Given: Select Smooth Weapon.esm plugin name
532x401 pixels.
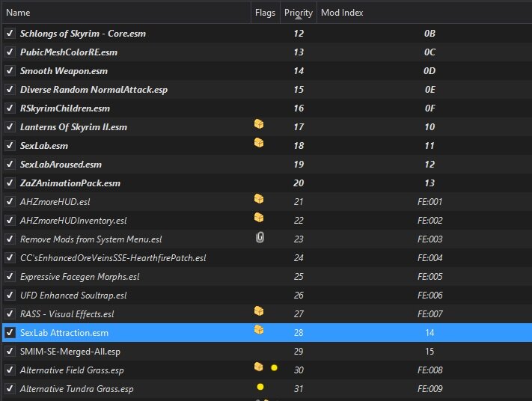Looking at the screenshot, I should [x=64, y=71].
